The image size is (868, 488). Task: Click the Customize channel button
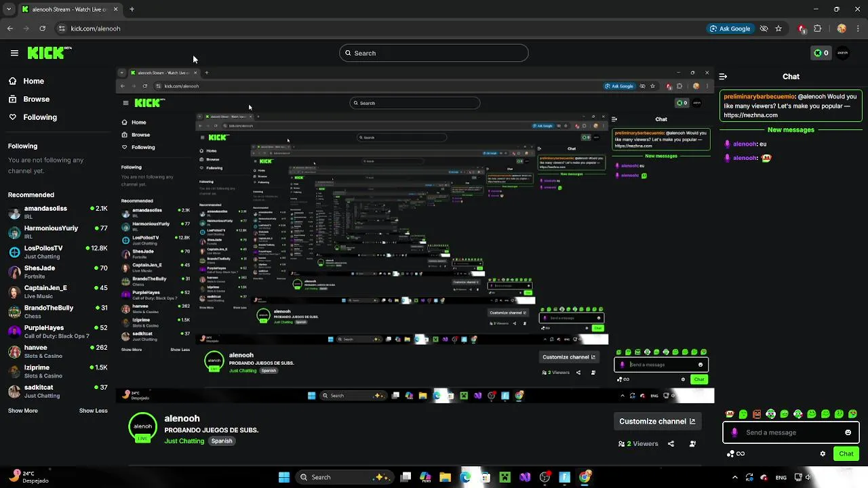point(656,421)
